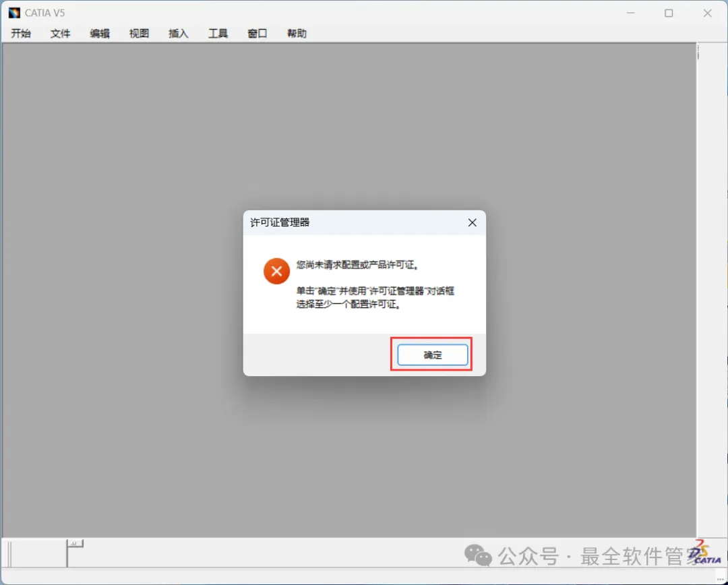Screen dimensions: 728x585
Task: Minimize the CATIA V5 window
Action: [630, 13]
